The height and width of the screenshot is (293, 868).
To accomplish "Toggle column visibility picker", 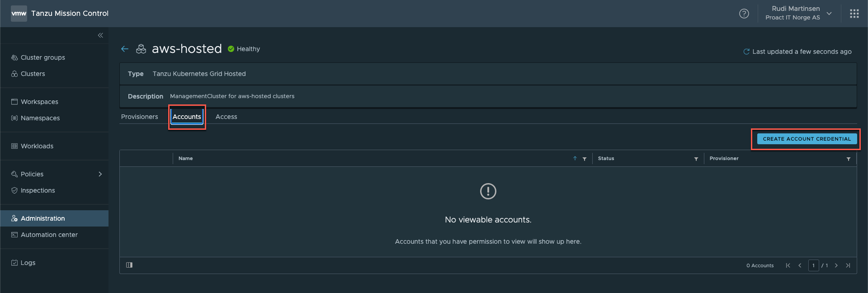I will pos(129,265).
